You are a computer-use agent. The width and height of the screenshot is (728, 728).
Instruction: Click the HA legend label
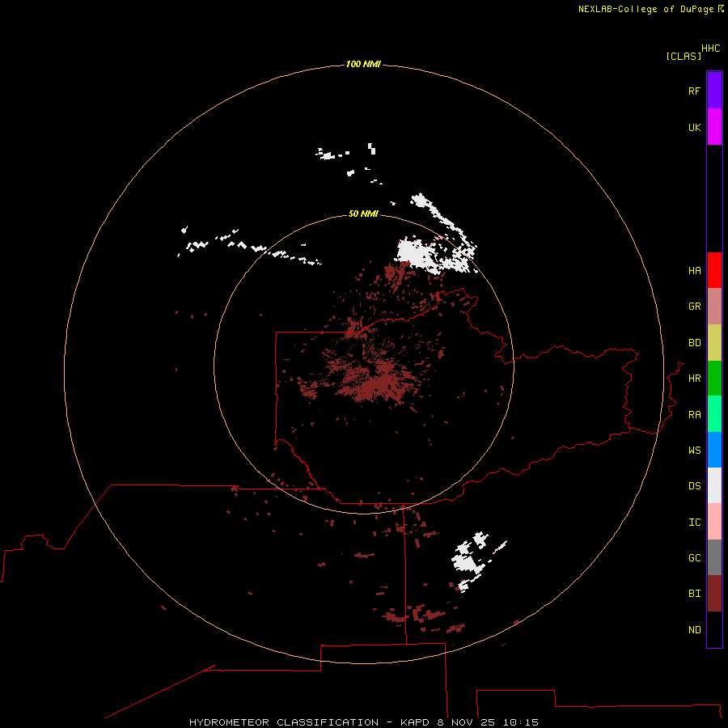point(695,270)
